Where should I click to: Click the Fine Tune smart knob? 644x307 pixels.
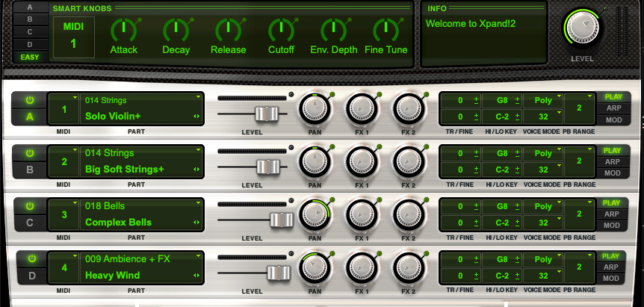click(x=386, y=29)
